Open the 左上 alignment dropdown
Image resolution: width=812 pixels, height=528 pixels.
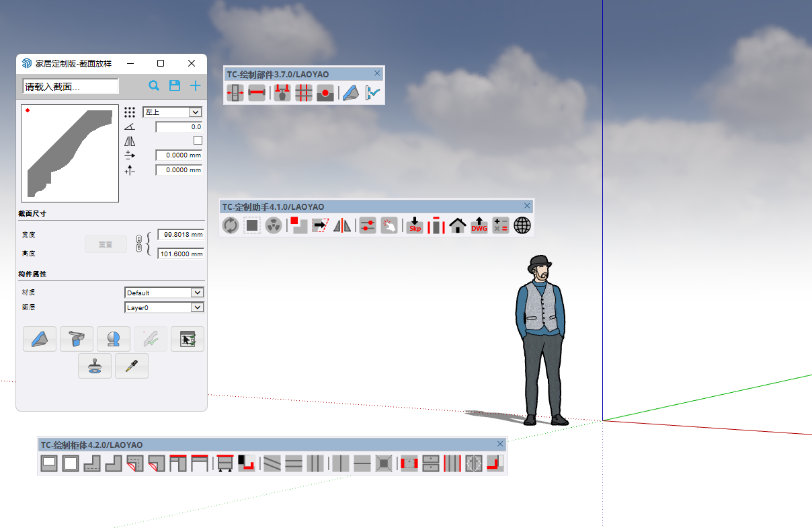pyautogui.click(x=172, y=112)
